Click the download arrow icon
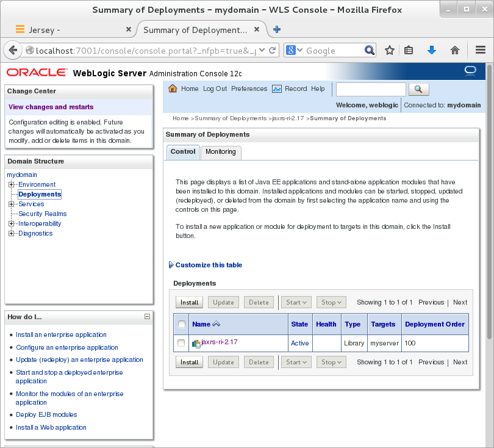The height and width of the screenshot is (448, 494). (432, 51)
